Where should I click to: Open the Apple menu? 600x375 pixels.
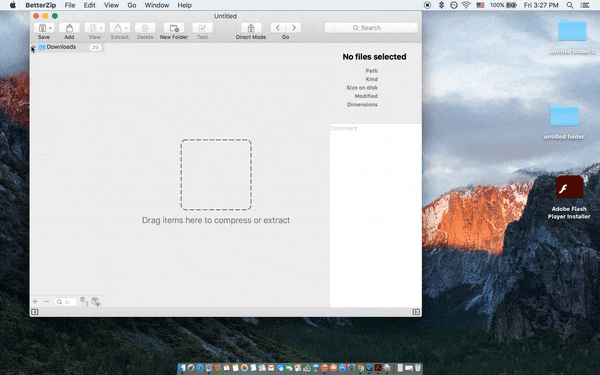coord(13,5)
